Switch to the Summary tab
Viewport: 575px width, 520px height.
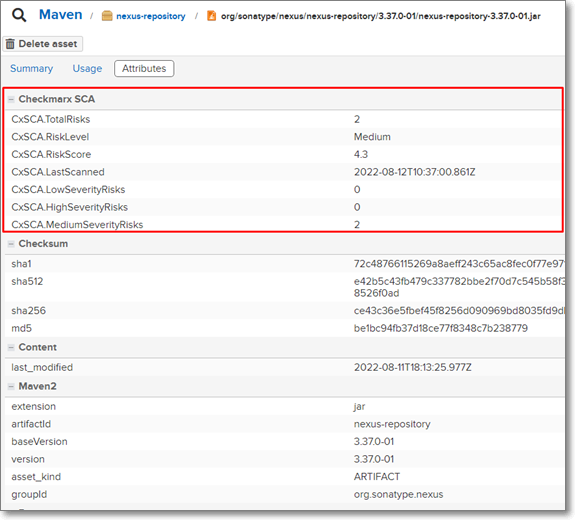(x=32, y=69)
